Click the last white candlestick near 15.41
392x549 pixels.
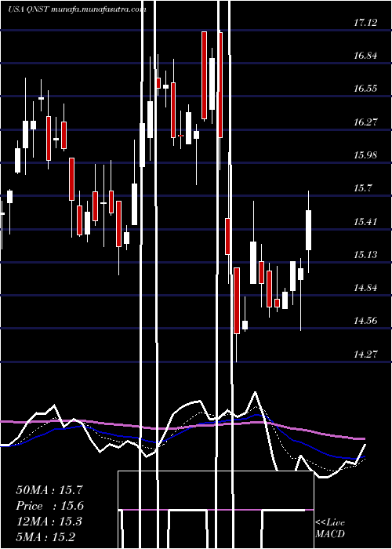308,231
